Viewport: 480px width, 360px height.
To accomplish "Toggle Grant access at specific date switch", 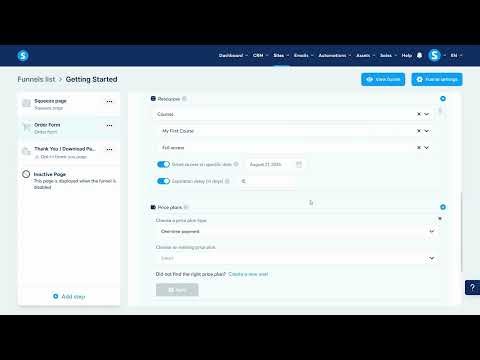I will pos(163,164).
